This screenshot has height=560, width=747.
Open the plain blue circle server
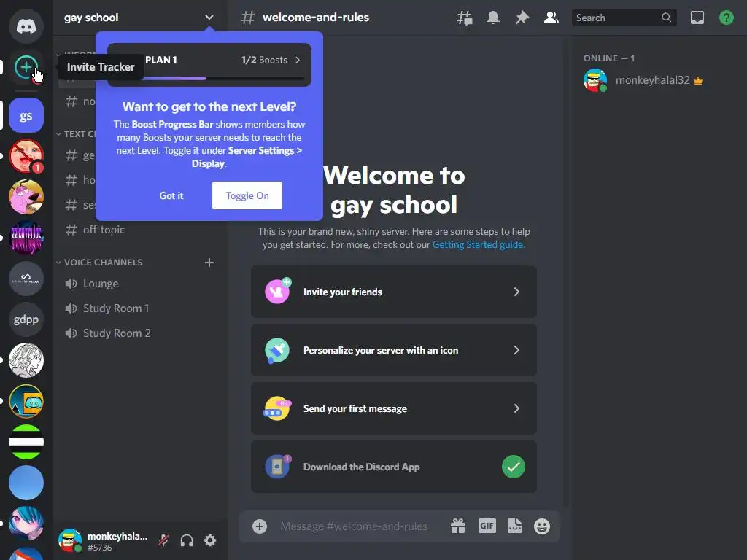[x=26, y=483]
